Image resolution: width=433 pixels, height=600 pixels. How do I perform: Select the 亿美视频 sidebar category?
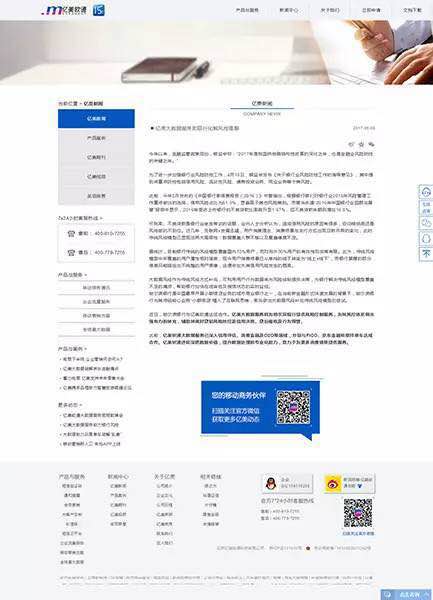[x=96, y=176]
